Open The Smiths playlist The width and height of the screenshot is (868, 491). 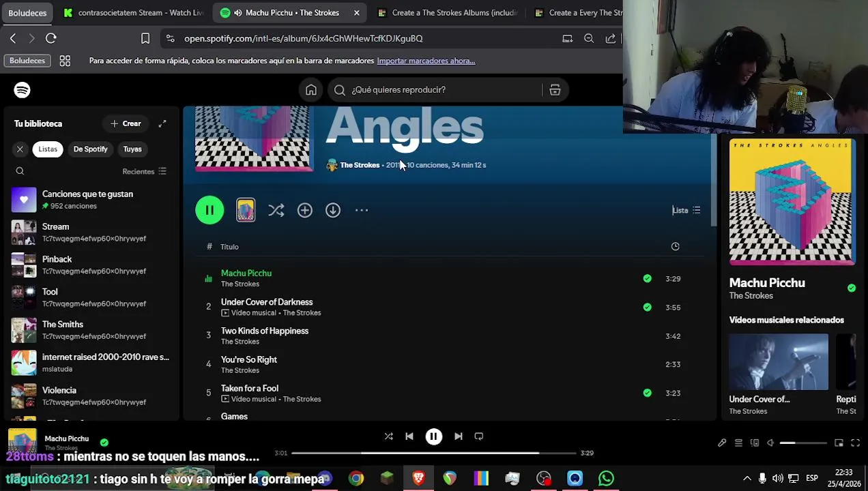point(90,330)
